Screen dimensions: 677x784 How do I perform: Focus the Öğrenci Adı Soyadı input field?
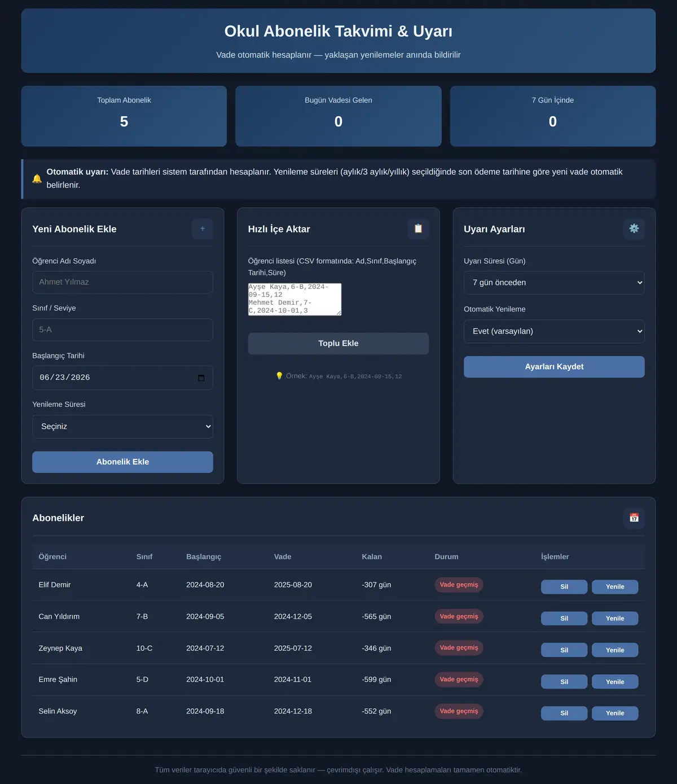[122, 282]
